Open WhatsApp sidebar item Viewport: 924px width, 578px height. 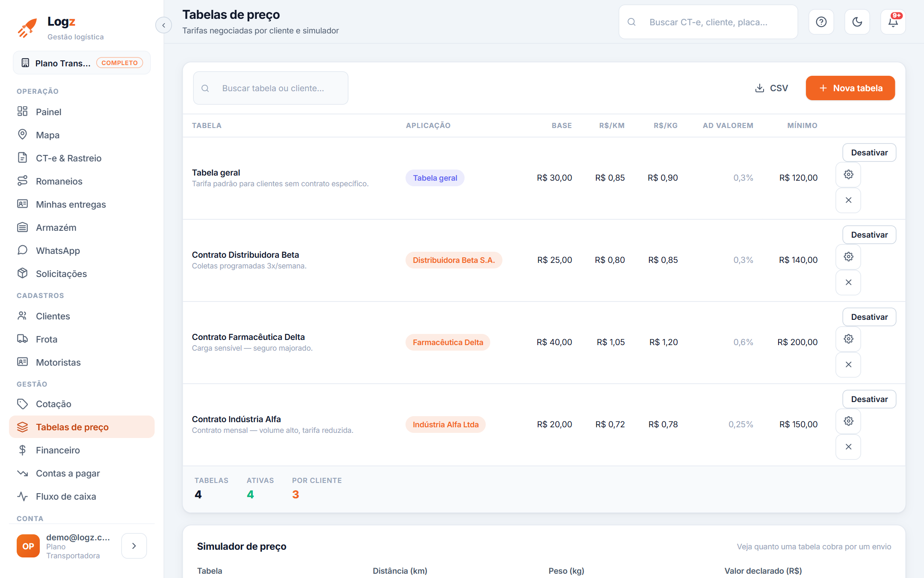tap(82, 250)
